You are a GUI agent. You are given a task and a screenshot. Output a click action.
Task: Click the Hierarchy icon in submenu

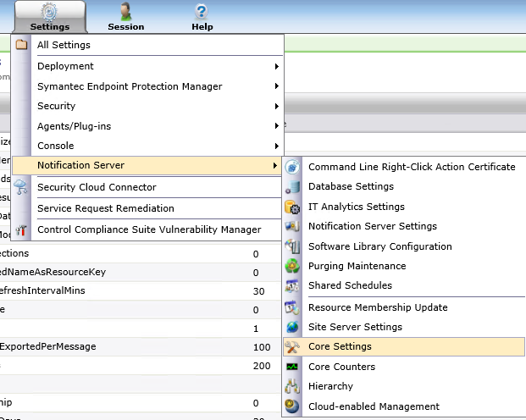click(x=292, y=386)
